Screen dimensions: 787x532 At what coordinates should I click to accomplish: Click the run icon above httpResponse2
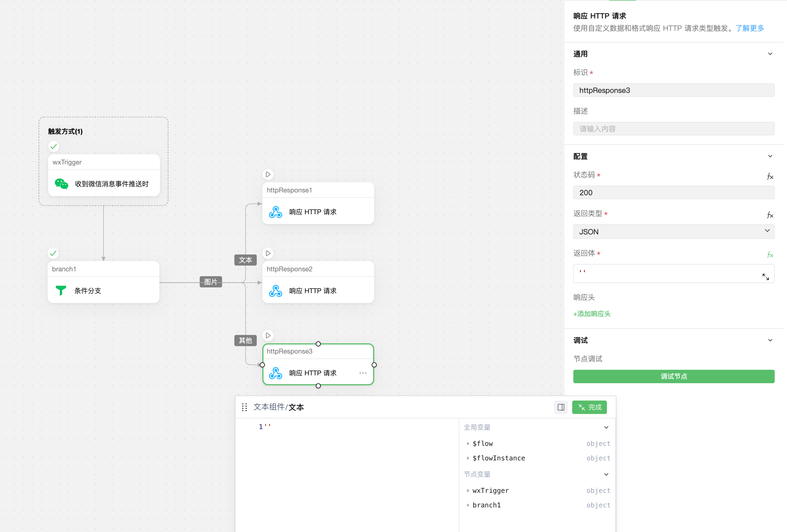(268, 253)
